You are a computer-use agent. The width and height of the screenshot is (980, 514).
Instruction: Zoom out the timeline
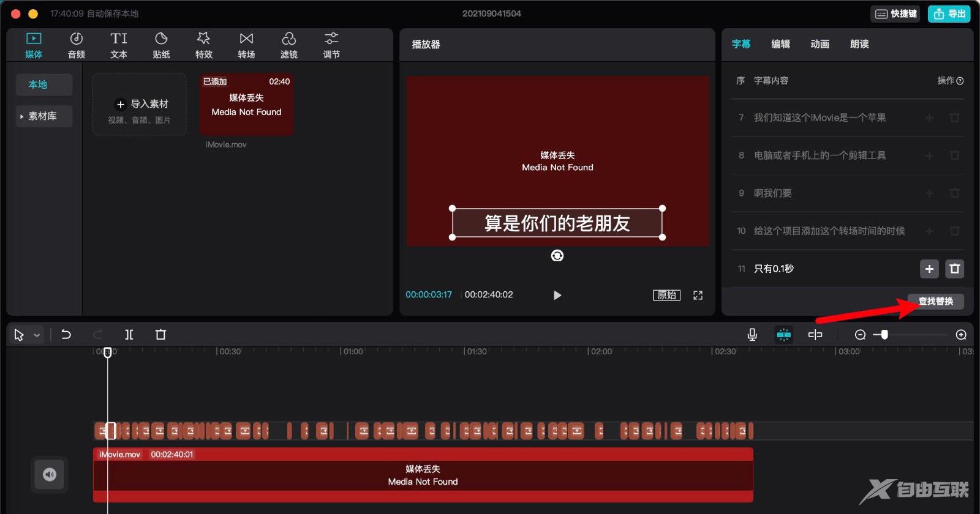(860, 335)
